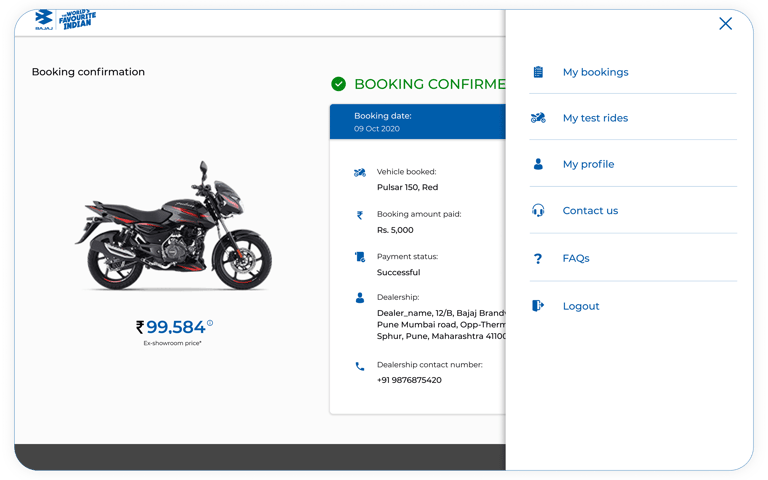The image size is (768, 480).
Task: Click The World's Favourite Indian badge
Action: [x=77, y=19]
